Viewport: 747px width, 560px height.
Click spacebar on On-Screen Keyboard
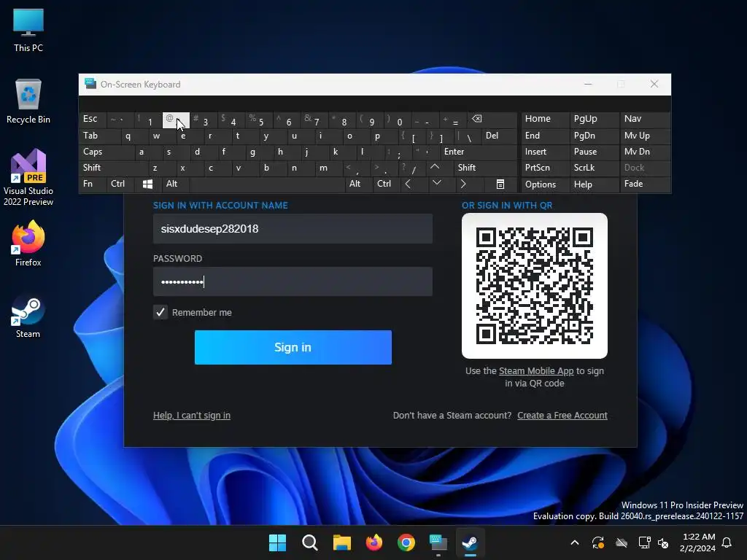(x=267, y=184)
